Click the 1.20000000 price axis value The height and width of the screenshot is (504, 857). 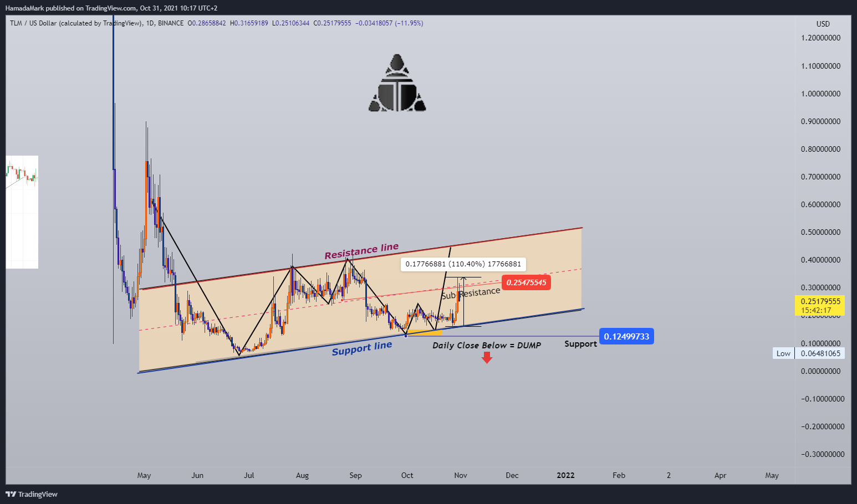pyautogui.click(x=820, y=38)
